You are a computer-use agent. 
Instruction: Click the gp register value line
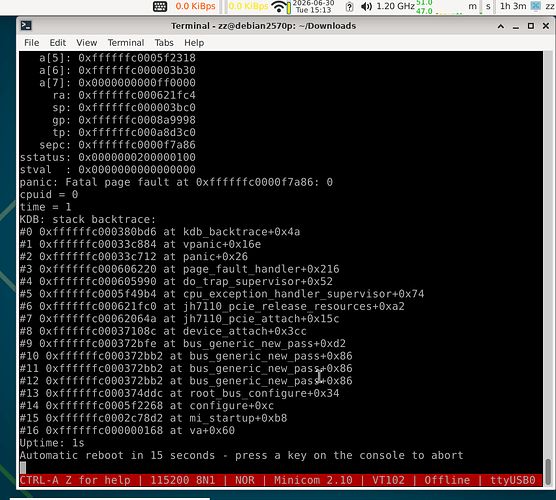tap(124, 120)
